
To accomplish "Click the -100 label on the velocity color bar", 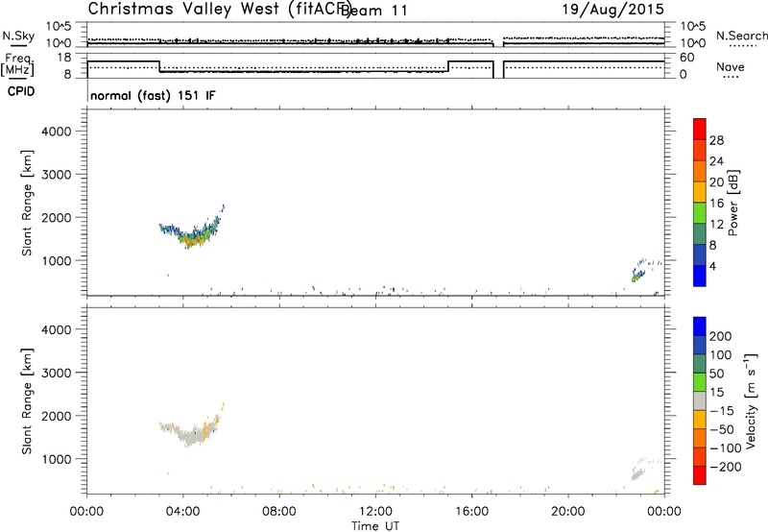I will [726, 448].
